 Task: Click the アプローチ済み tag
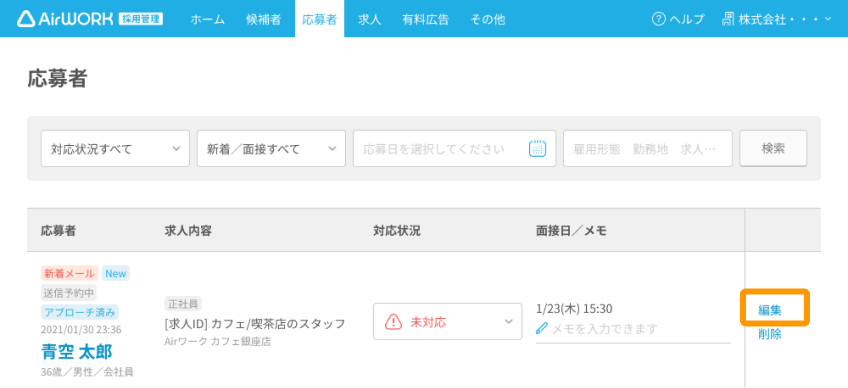click(x=80, y=312)
